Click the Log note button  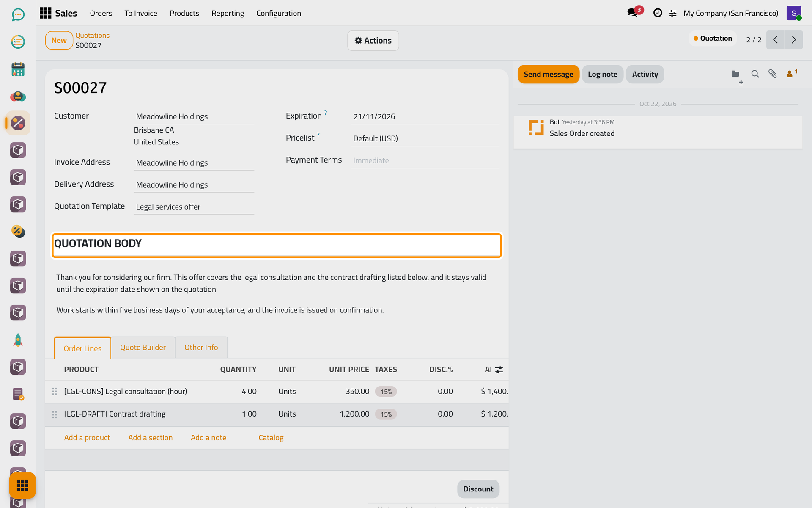point(603,74)
